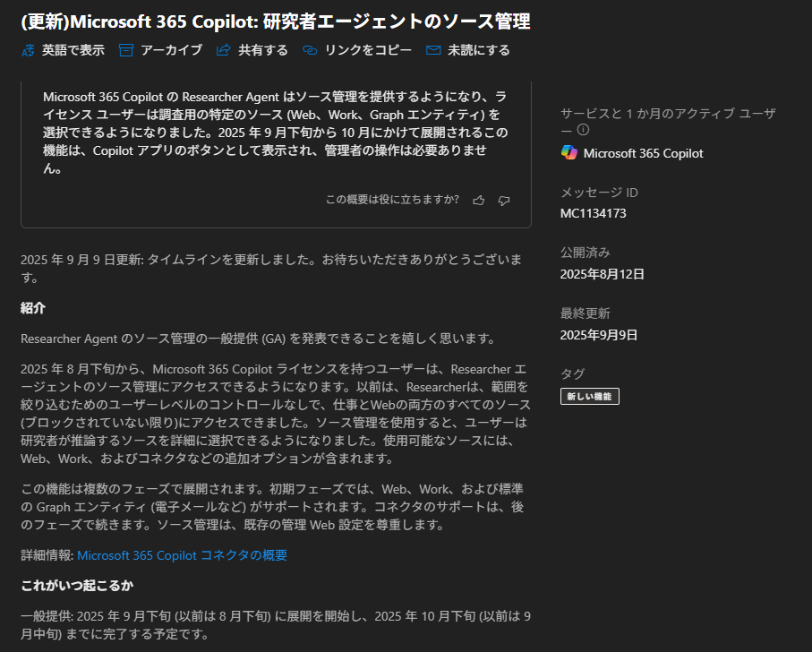812x652 pixels.
Task: Click the chain icon for リンクをコピー
Action: [x=310, y=51]
